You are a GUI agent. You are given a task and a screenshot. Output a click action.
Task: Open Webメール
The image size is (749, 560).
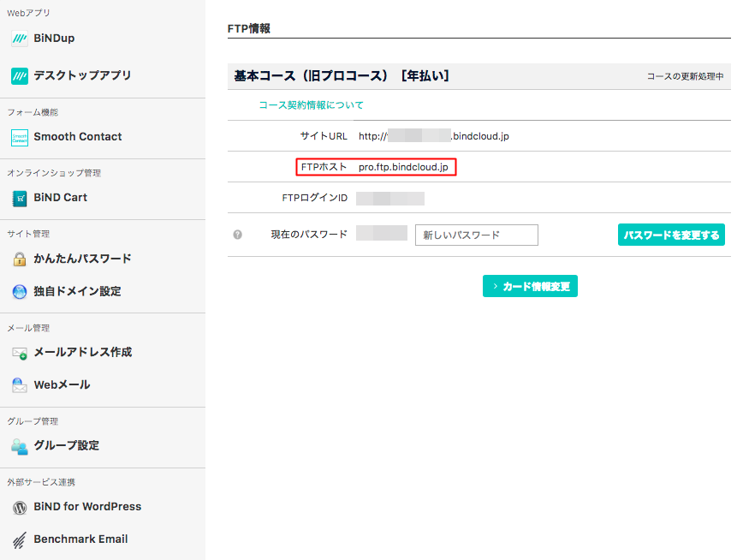pos(64,384)
